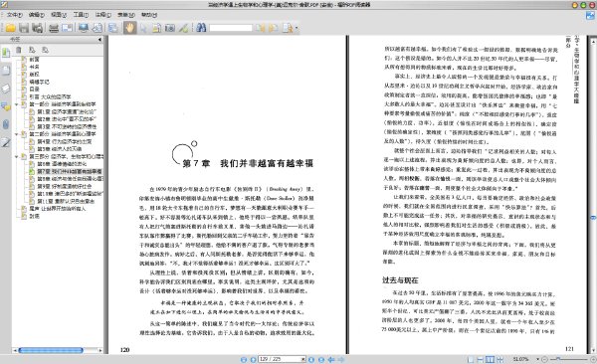Switch to facing pages view mode
The height and width of the screenshot is (364, 597).
pos(490,359)
